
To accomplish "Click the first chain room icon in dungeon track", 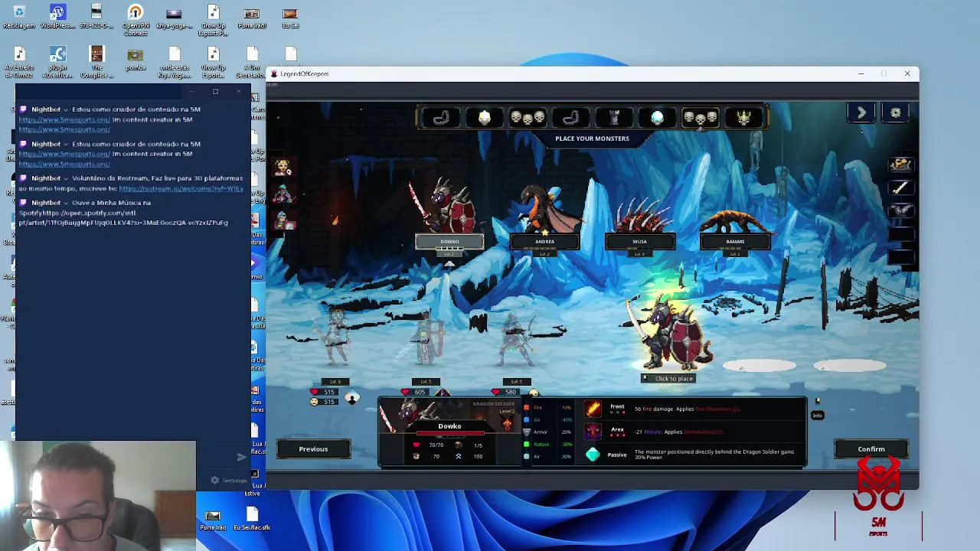I will pos(442,117).
